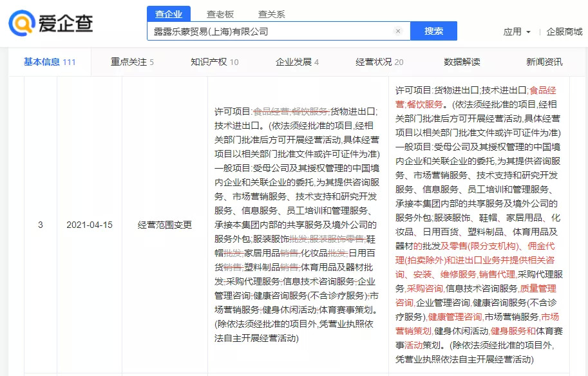Click the 搜索 button
This screenshot has width=588, height=376.
pos(433,31)
